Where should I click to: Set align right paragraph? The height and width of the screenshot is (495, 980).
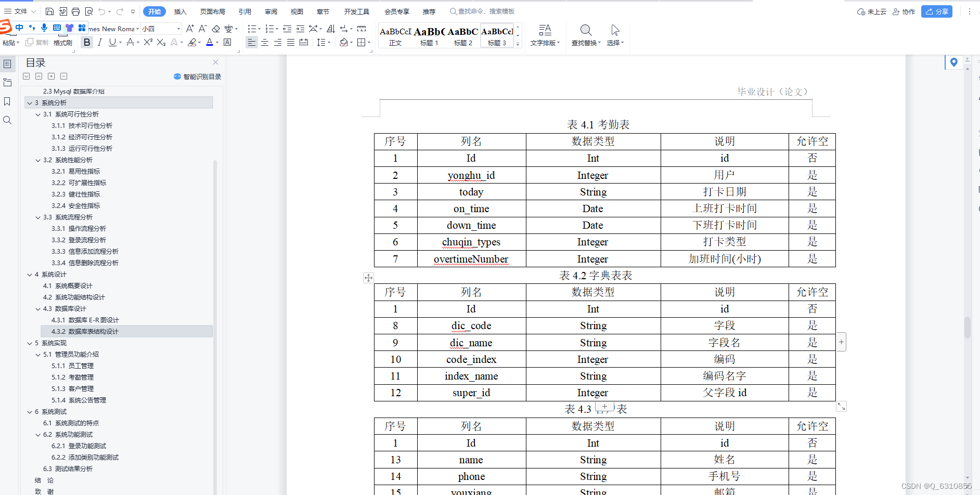coord(278,42)
